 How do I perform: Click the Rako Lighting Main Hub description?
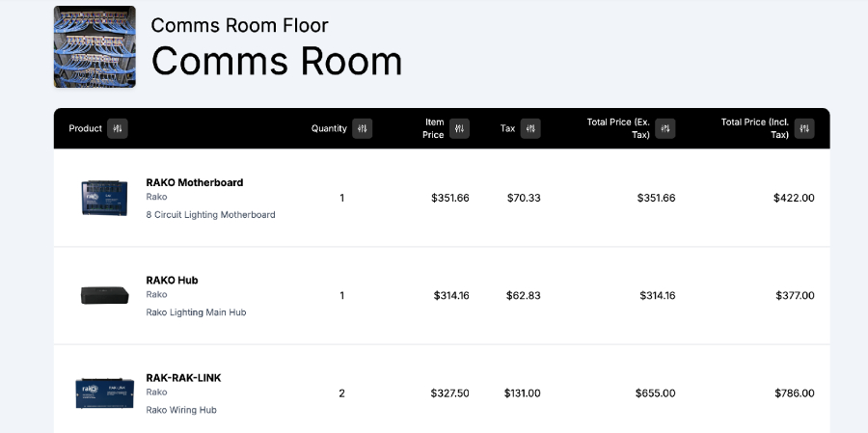pyautogui.click(x=196, y=312)
